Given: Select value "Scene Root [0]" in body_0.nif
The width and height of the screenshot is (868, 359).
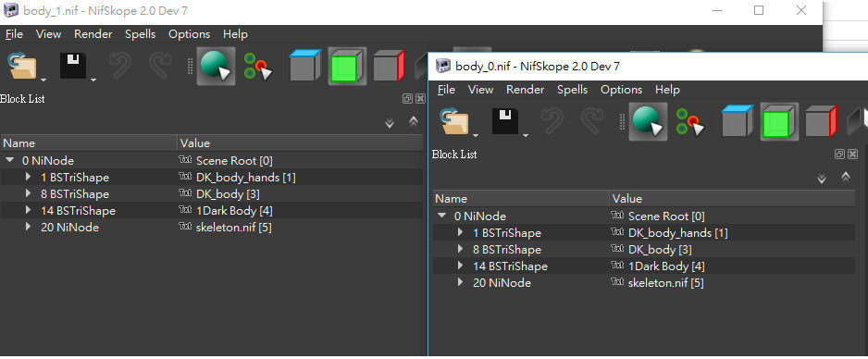Looking at the screenshot, I should [666, 216].
